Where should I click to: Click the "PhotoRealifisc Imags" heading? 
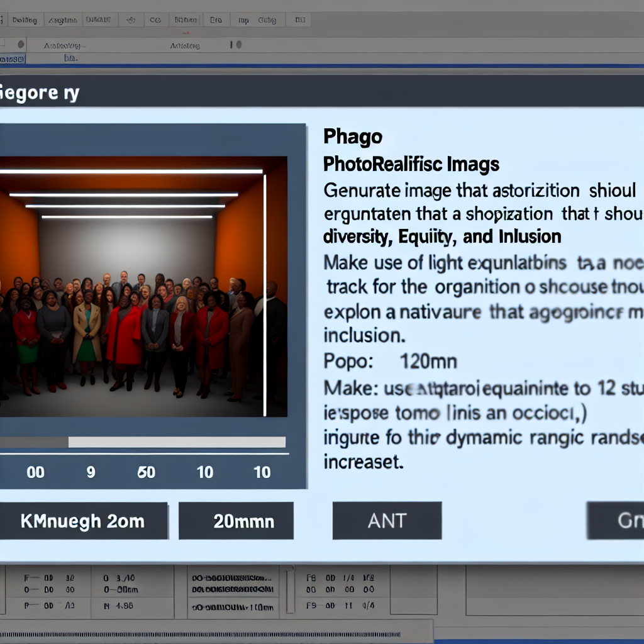(x=411, y=164)
